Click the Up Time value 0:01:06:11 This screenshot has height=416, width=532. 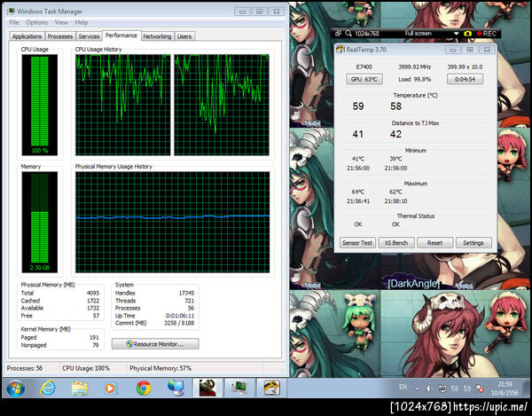[180, 316]
